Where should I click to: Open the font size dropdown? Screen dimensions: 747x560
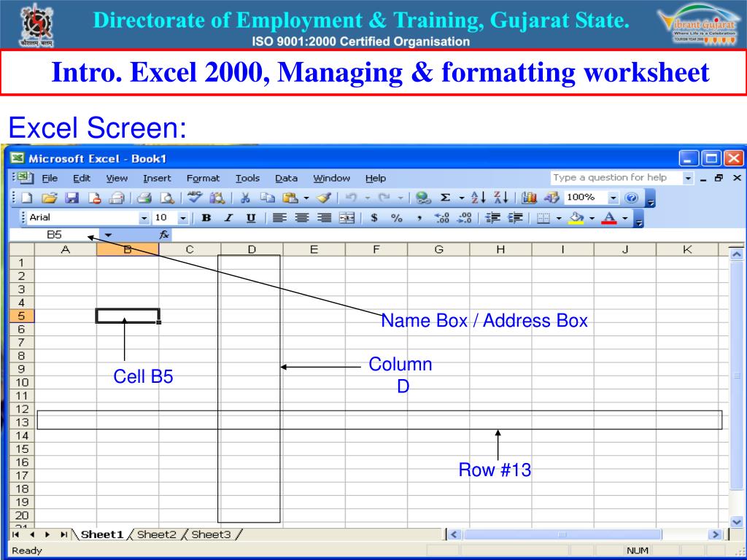click(182, 218)
